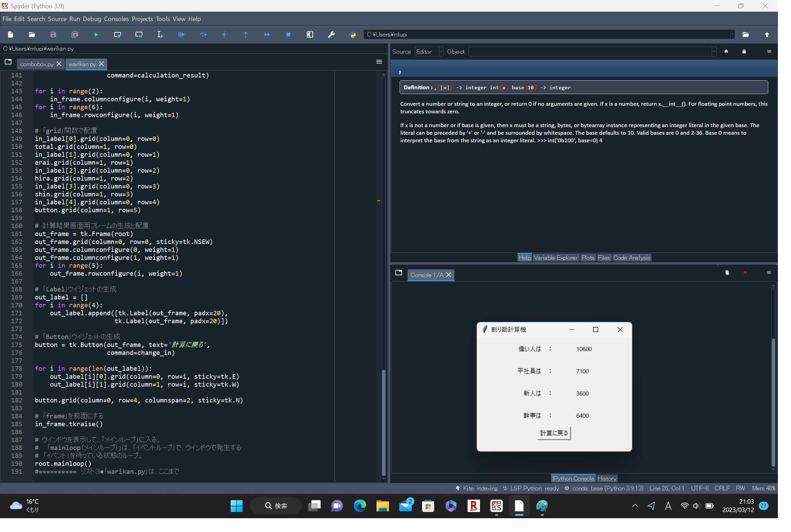This screenshot has width=791, height=532.
Task: Go to Help home page
Action: point(727,51)
